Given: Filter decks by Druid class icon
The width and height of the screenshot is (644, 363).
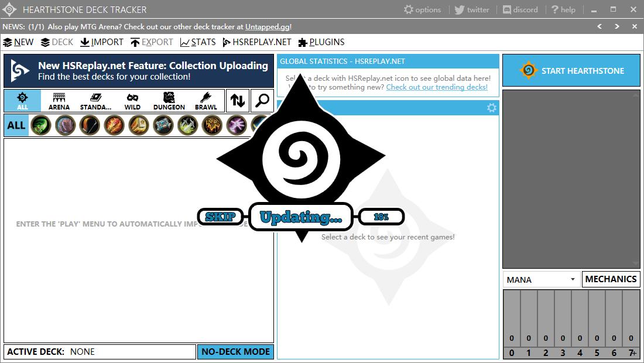Looking at the screenshot, I should pyautogui.click(x=66, y=125).
